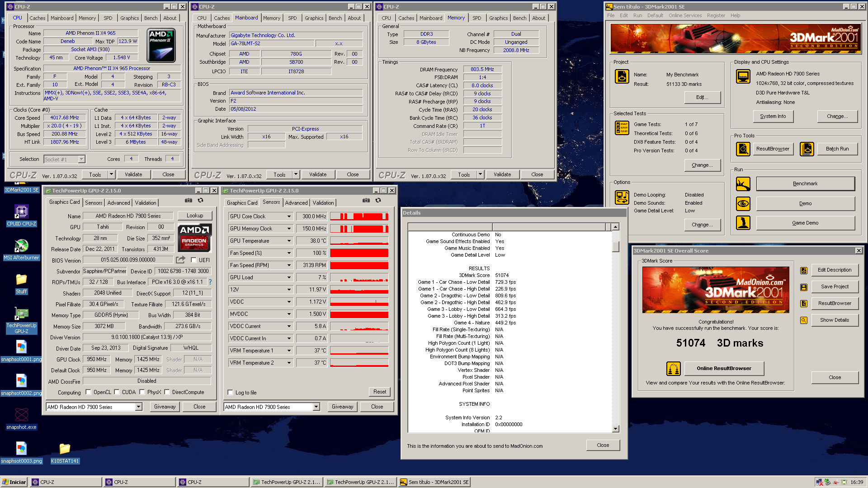Click the taskbar clock showing 16:39
This screenshot has width=868, height=488.
[x=856, y=482]
